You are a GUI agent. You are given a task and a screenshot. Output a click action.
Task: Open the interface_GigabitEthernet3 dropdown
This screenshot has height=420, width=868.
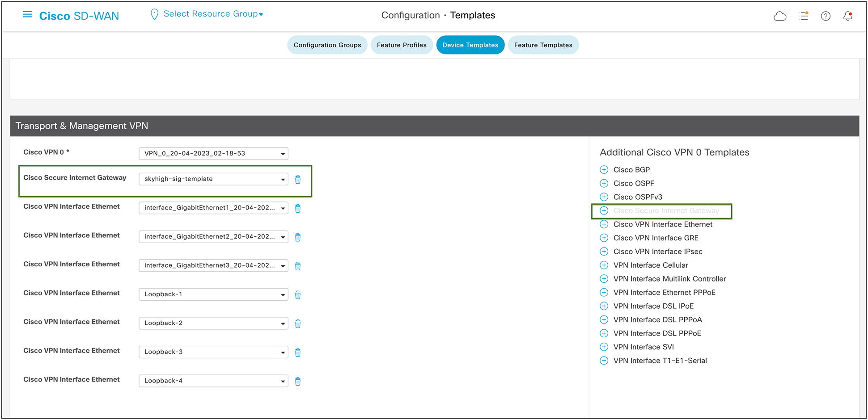[x=213, y=265]
